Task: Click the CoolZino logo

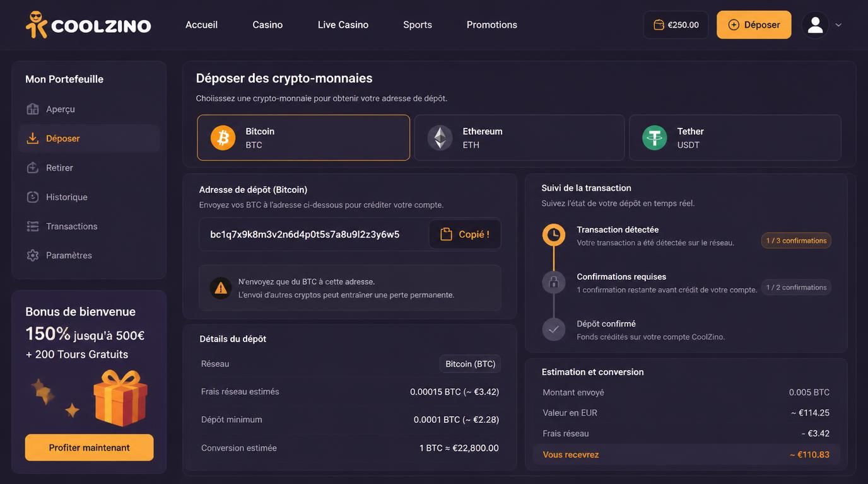Action: point(88,25)
